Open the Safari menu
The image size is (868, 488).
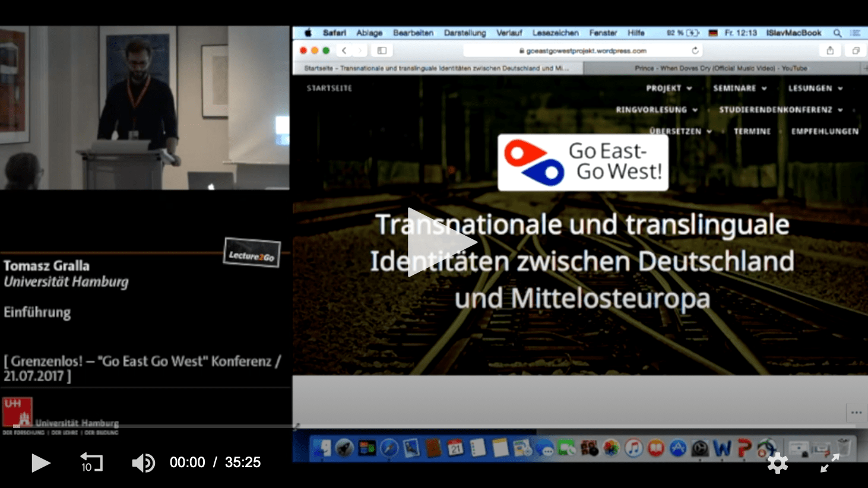pos(334,33)
